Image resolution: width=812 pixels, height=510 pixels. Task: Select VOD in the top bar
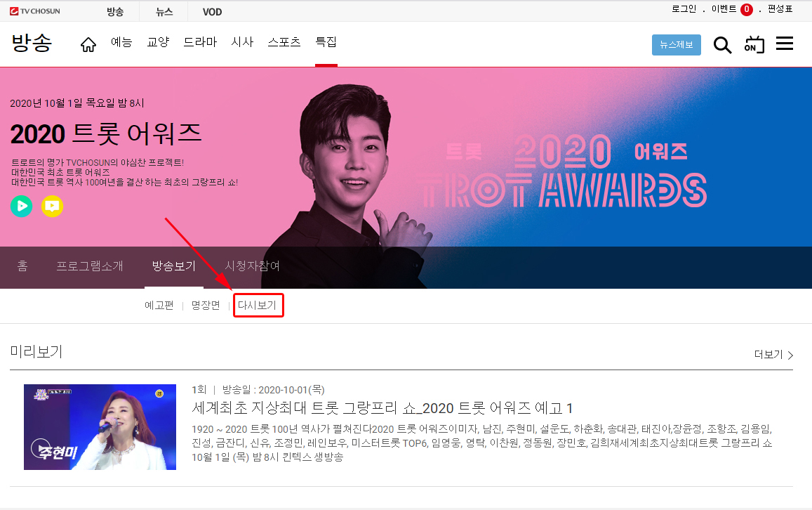pyautogui.click(x=213, y=12)
